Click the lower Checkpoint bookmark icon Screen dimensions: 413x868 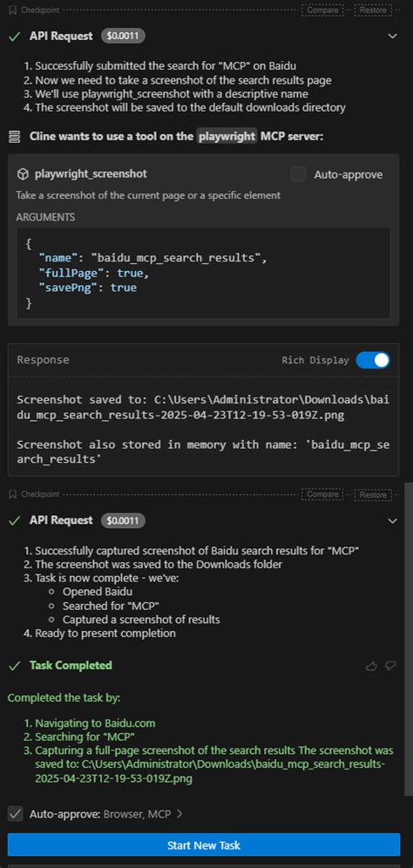click(12, 494)
